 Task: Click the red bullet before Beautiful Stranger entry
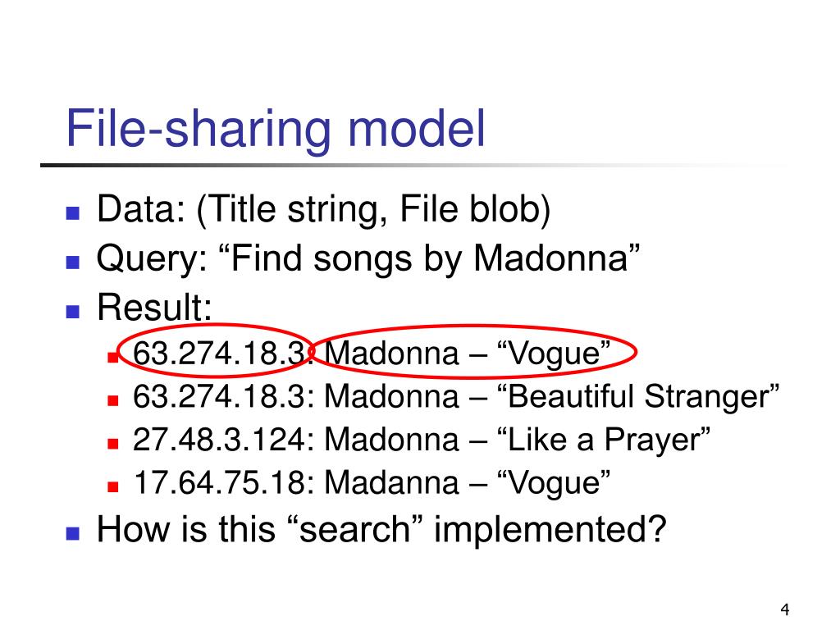coord(112,400)
